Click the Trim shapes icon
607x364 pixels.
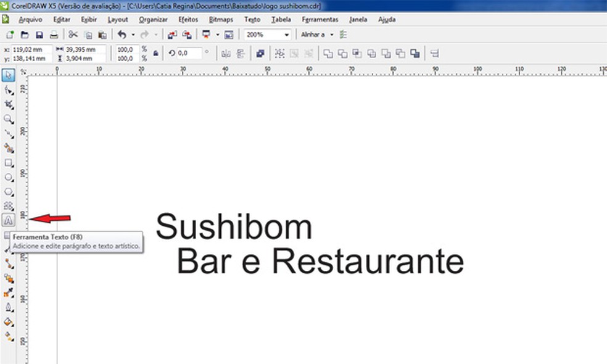click(342, 54)
